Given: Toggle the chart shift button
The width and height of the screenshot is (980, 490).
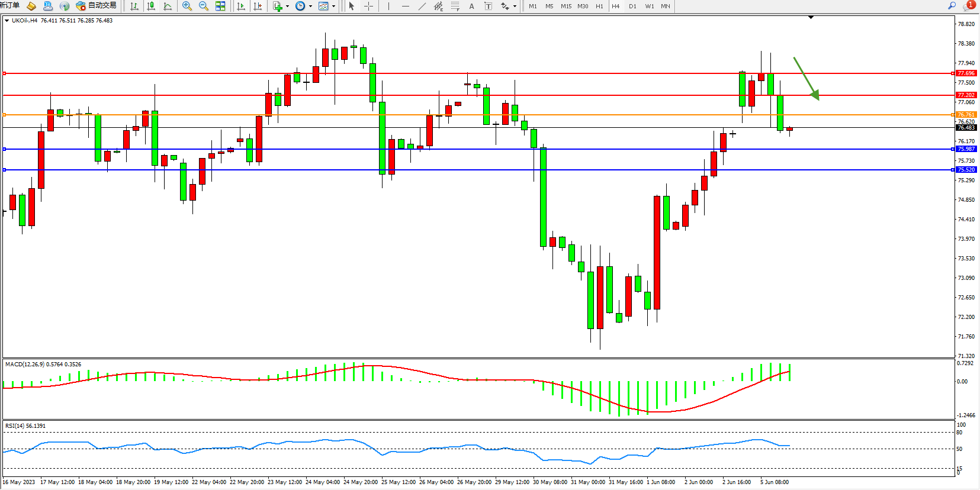Looking at the screenshot, I should tap(257, 6).
